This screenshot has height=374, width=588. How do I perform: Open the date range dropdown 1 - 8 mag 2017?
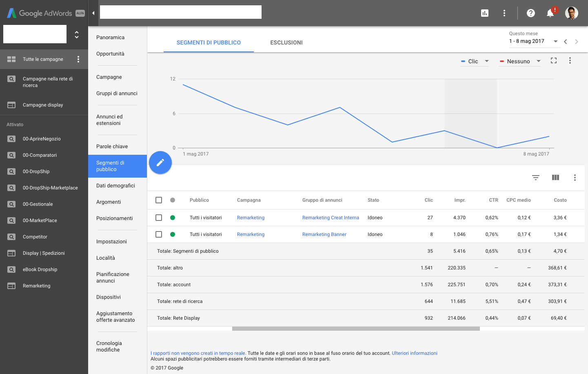point(534,41)
